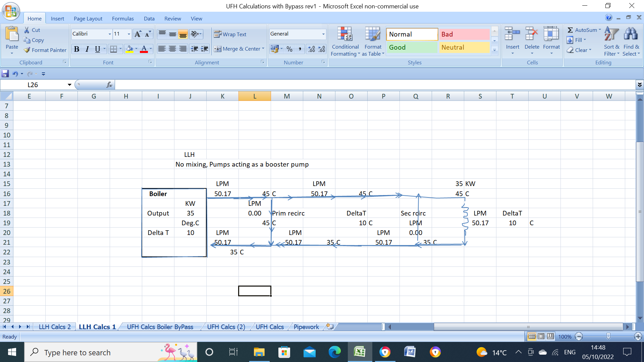Set Center horizontal alignment
The width and height of the screenshot is (644, 362).
172,49
